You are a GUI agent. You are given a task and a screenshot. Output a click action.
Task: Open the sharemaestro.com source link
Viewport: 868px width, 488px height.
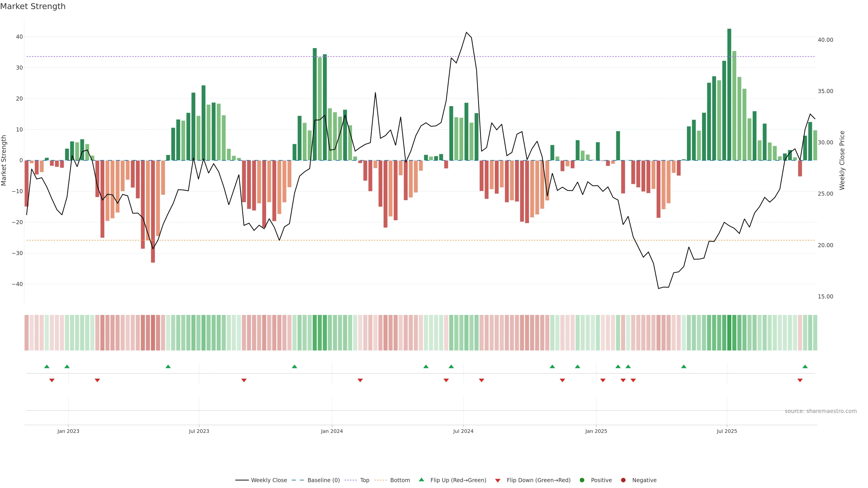821,411
